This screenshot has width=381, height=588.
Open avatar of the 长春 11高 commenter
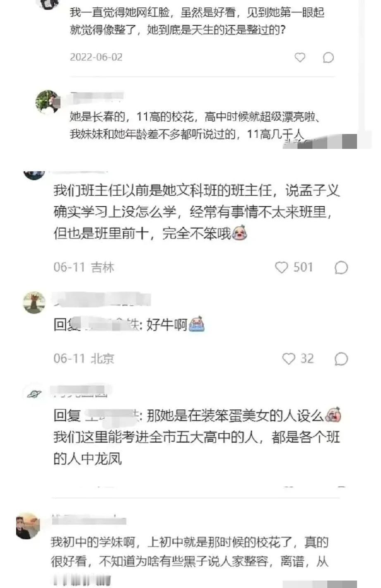(x=48, y=102)
